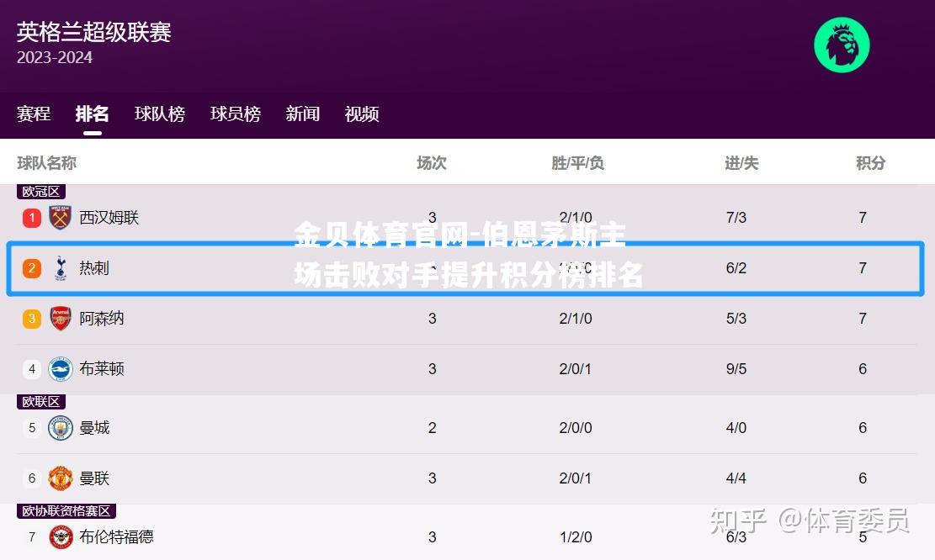Click 布莱顿's 9/5 goals cell
Viewport: 935px width, 560px height.
736,369
